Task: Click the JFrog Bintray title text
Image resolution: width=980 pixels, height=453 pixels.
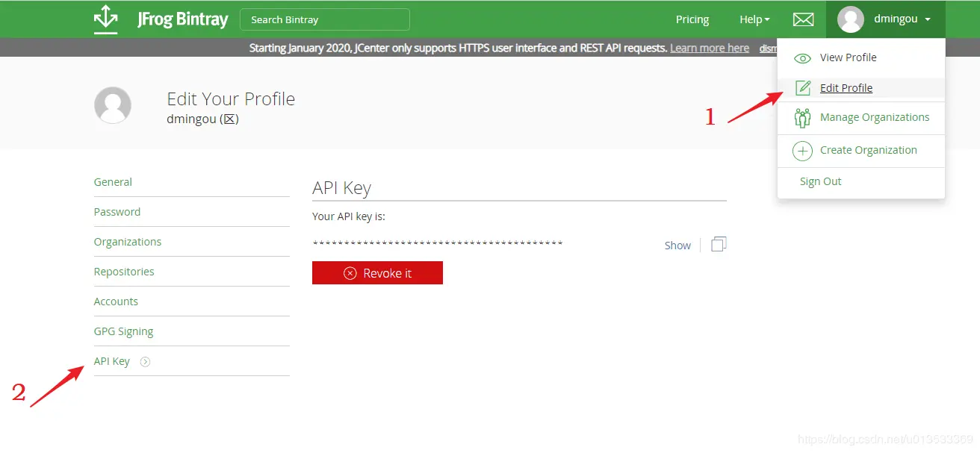Action: click(x=182, y=19)
